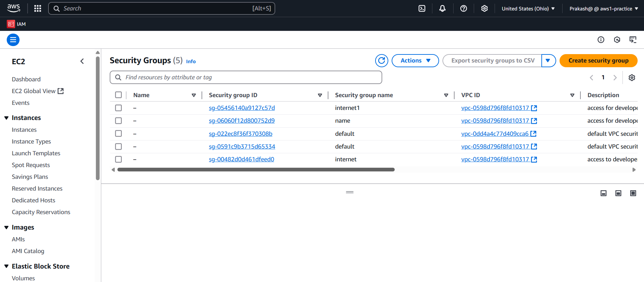Open the info panel icon at top right
Screen dimensions: 644x282
tap(601, 40)
